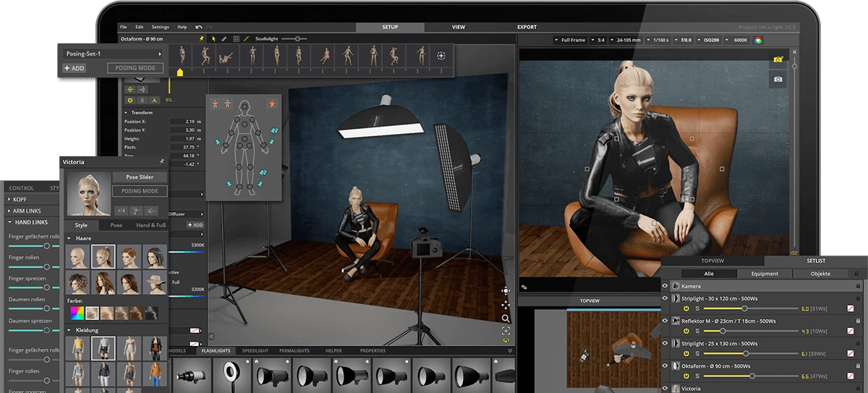Open the FLASHLIGHTS equipment tab
The height and width of the screenshot is (393, 868).
pyautogui.click(x=216, y=350)
